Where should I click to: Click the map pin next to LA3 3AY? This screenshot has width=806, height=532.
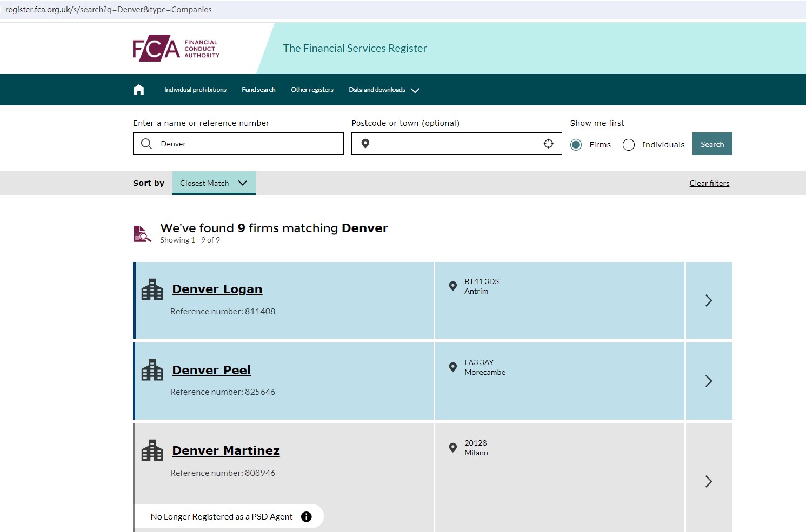453,367
